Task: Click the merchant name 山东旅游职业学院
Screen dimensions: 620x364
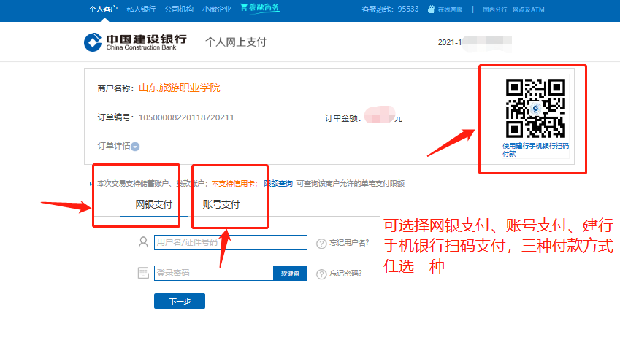Action: 180,88
